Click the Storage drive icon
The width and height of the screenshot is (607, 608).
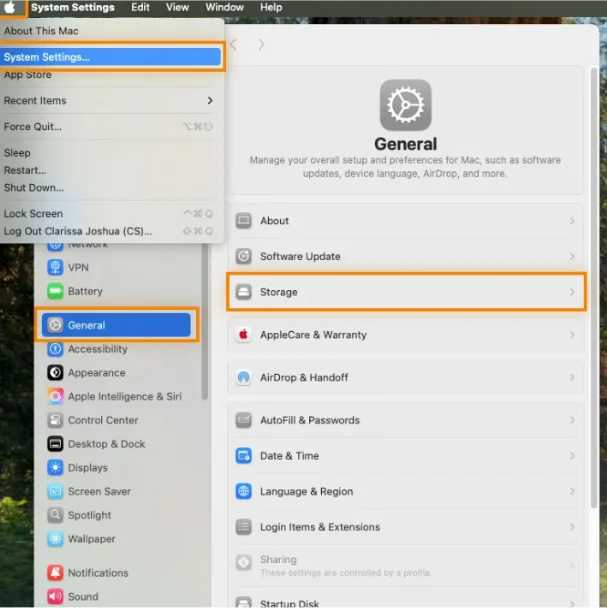tap(244, 292)
